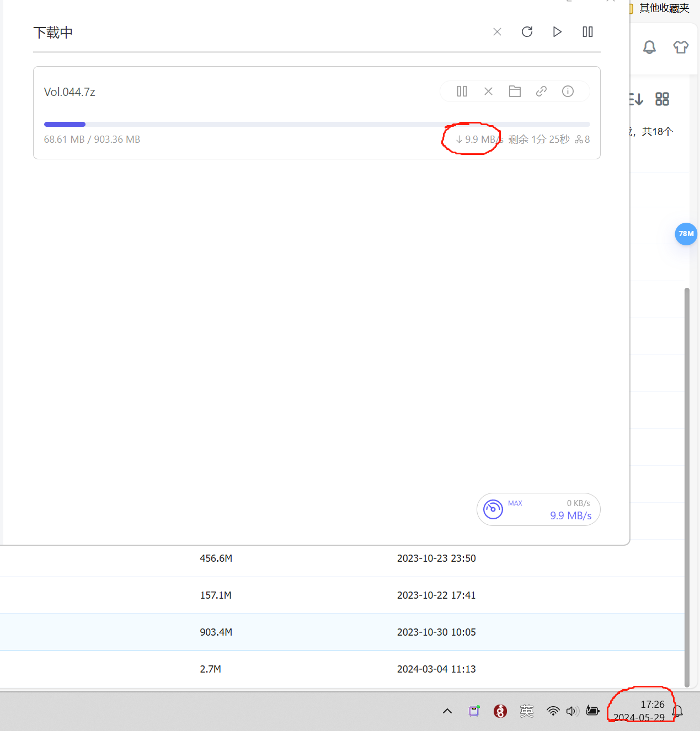Switch file list to grid view

pos(662,99)
